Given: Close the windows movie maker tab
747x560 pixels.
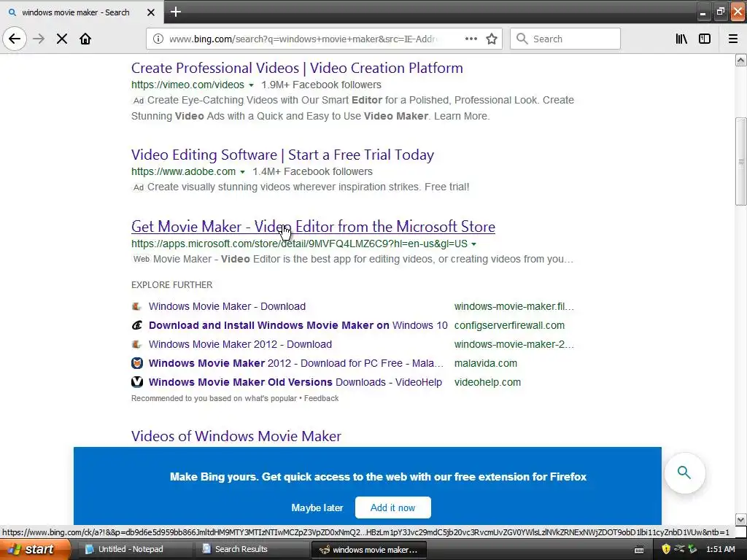Looking at the screenshot, I should tap(151, 12).
